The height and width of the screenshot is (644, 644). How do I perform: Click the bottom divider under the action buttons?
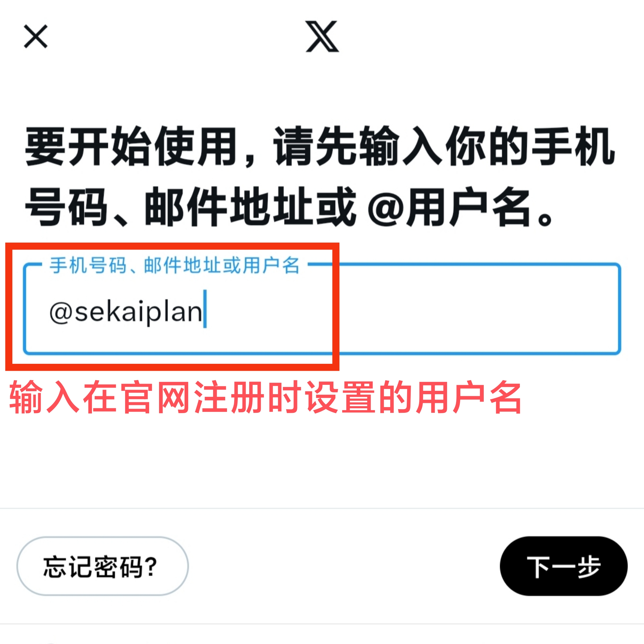coord(322,624)
